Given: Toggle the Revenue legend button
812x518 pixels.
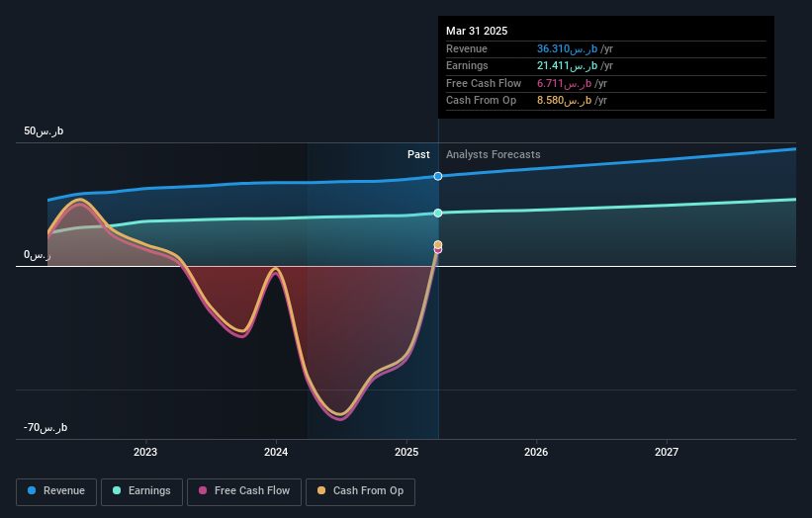Looking at the screenshot, I should point(56,491).
